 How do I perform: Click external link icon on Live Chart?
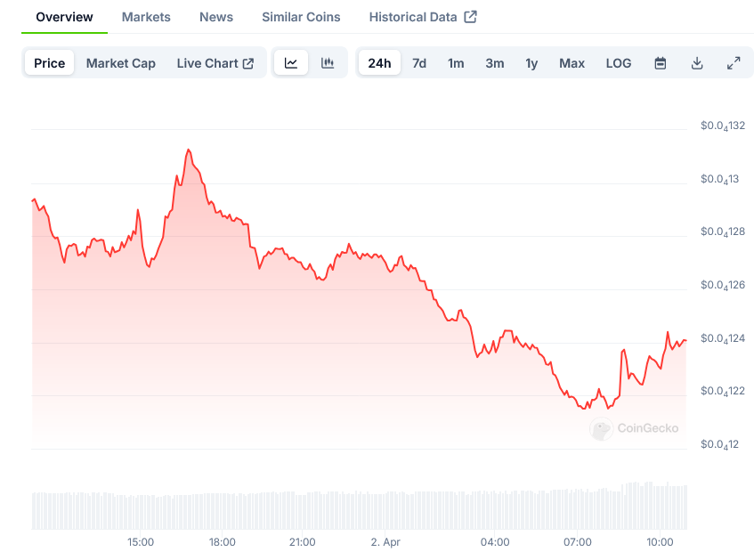pos(248,63)
